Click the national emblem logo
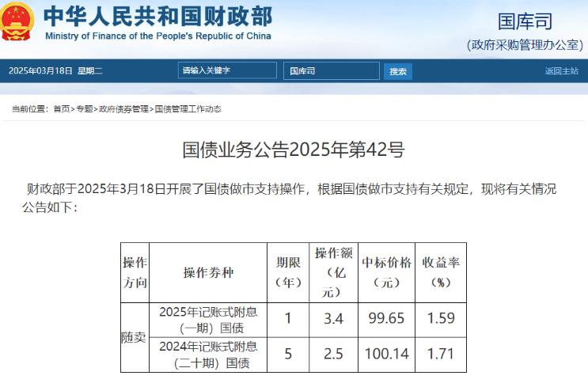This screenshot has width=588, height=387. click(x=17, y=21)
